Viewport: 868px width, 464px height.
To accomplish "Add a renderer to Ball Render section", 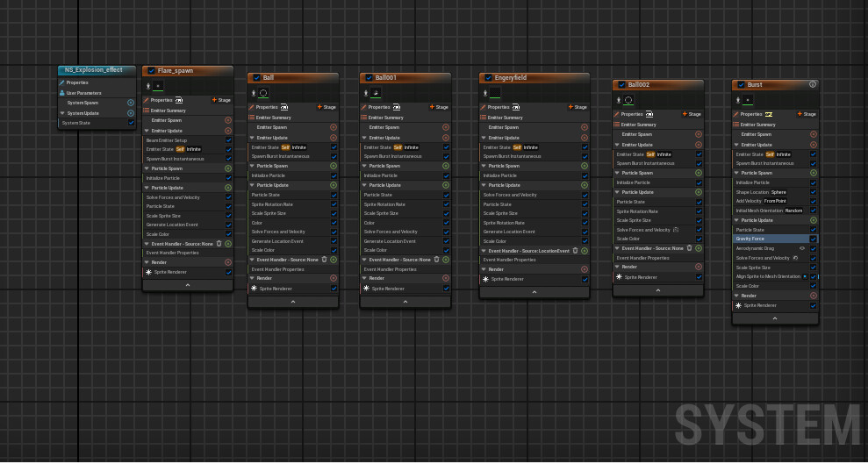I will (334, 278).
